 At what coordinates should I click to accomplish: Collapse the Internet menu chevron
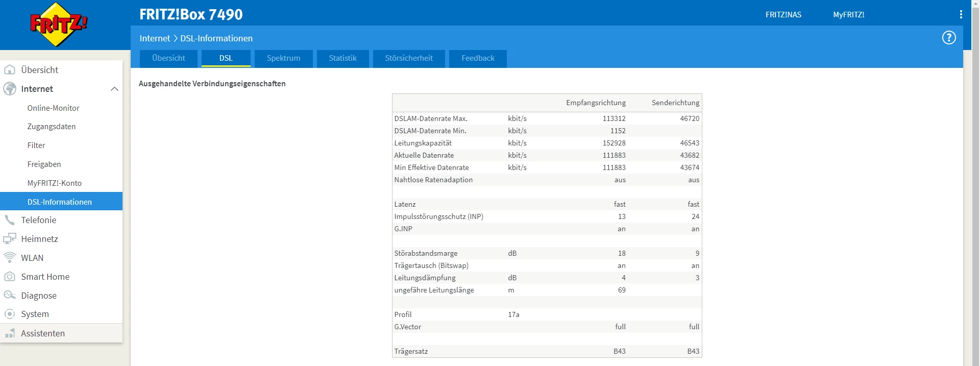click(x=114, y=89)
